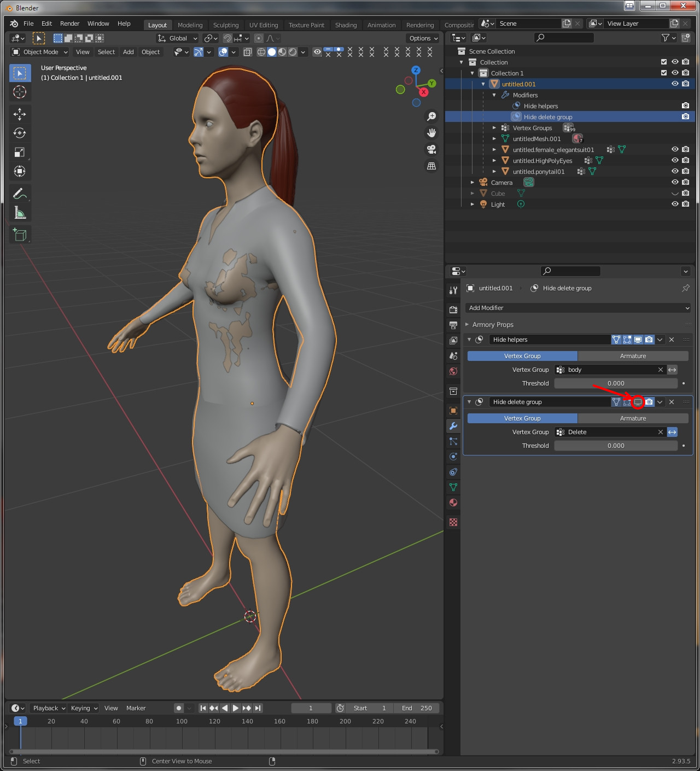
Task: Open the Object properties tab
Action: pyautogui.click(x=453, y=411)
